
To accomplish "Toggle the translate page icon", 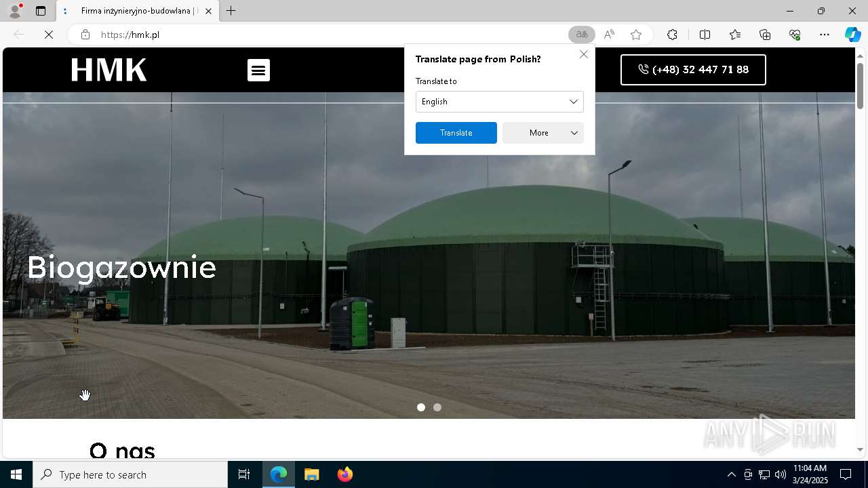I will coord(581,35).
